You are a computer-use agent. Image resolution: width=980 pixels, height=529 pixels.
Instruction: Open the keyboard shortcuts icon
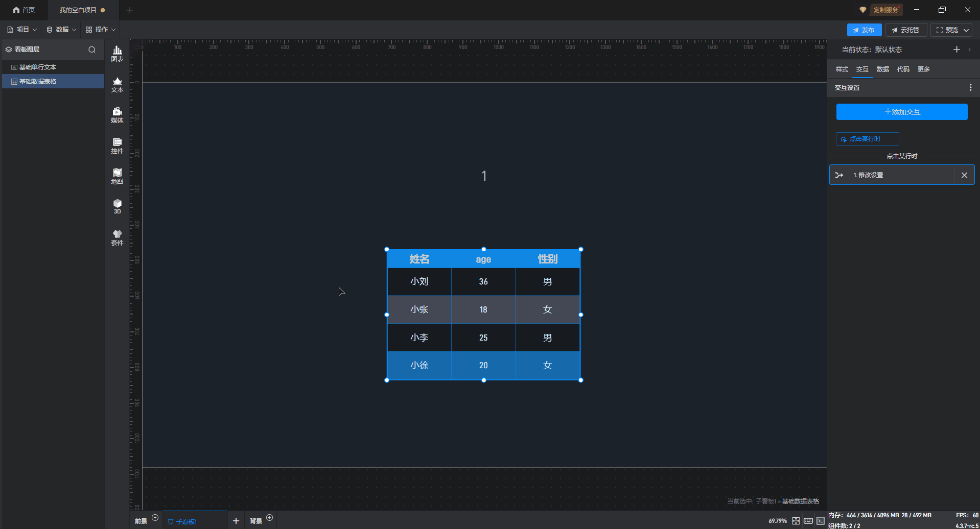coord(808,521)
